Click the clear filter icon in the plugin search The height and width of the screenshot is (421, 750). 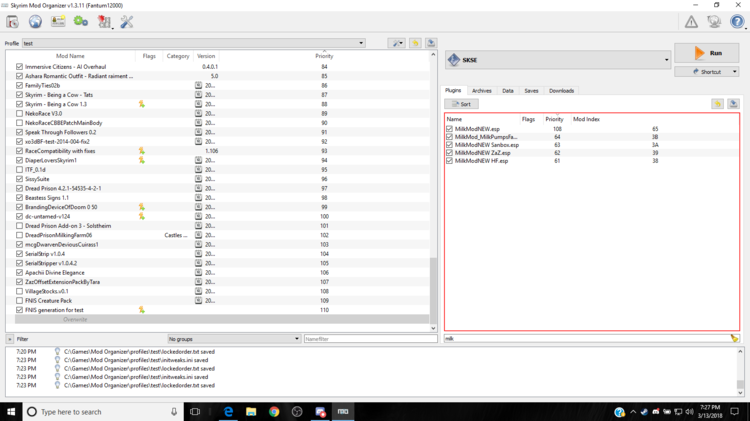click(735, 338)
